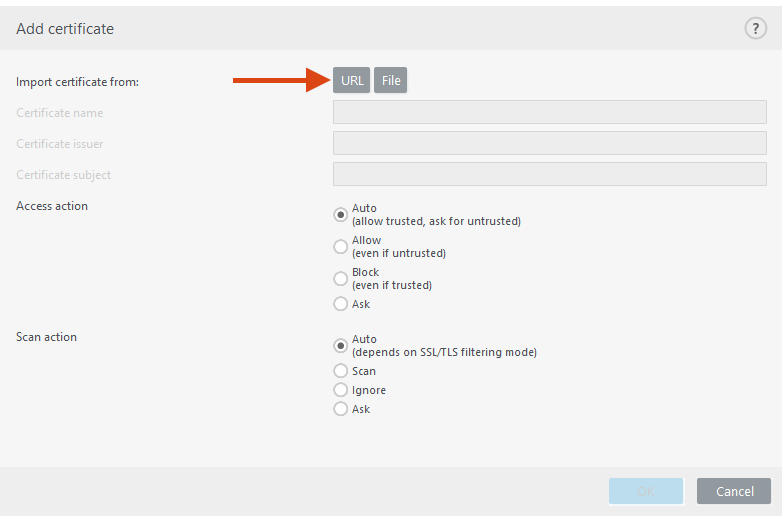Click the Certificate subject field

549,175
